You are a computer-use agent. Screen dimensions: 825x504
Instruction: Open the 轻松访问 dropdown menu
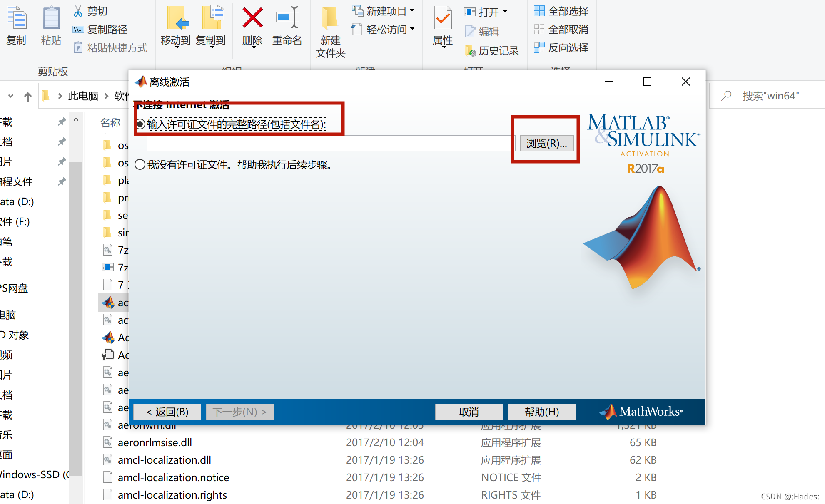(x=411, y=30)
